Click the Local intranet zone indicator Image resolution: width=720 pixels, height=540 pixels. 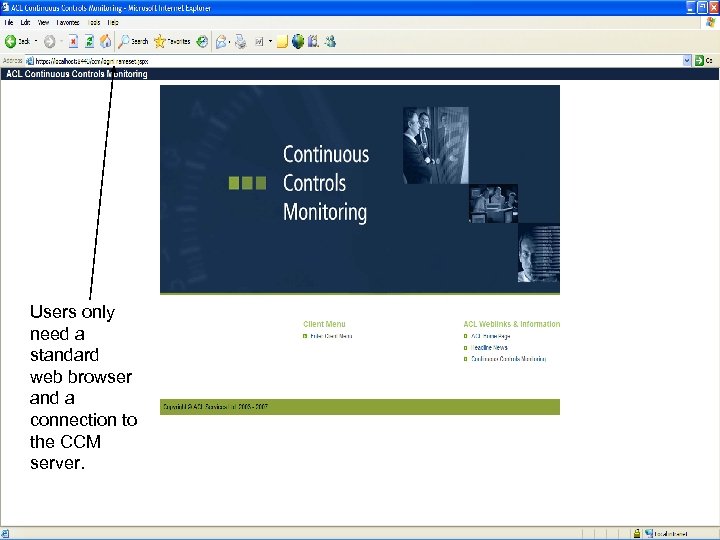click(x=666, y=534)
